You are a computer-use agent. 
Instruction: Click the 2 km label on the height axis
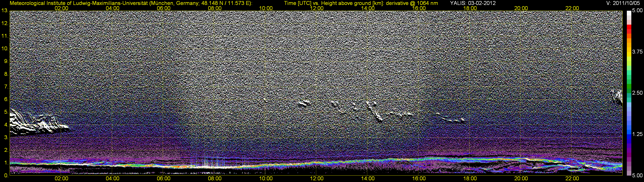[x=6, y=150]
